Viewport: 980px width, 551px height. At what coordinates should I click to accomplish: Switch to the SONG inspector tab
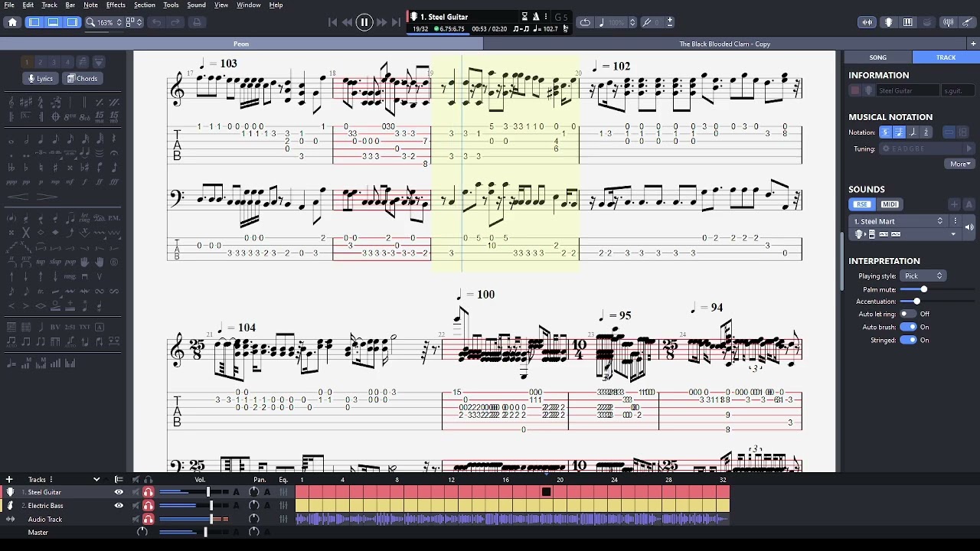pos(877,57)
